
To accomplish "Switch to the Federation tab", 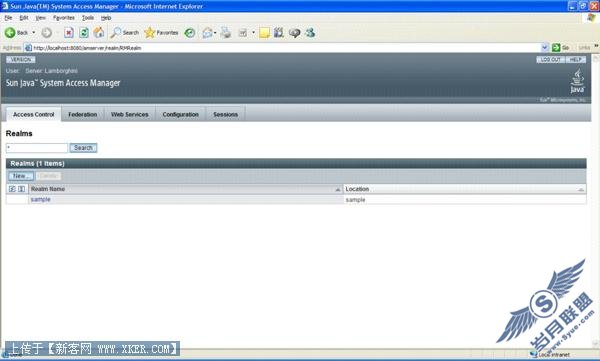I will pos(83,114).
